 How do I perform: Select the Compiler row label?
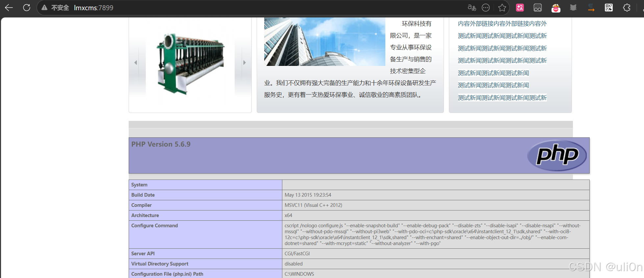click(x=142, y=205)
